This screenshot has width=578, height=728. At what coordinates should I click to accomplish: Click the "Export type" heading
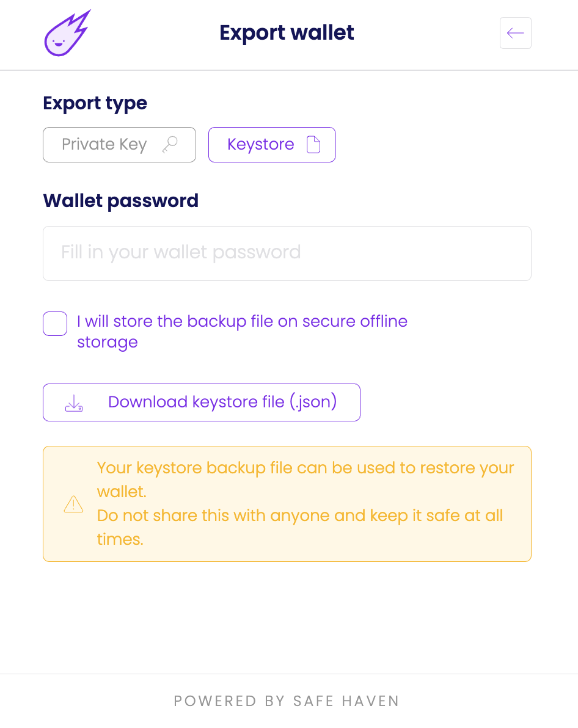point(95,103)
